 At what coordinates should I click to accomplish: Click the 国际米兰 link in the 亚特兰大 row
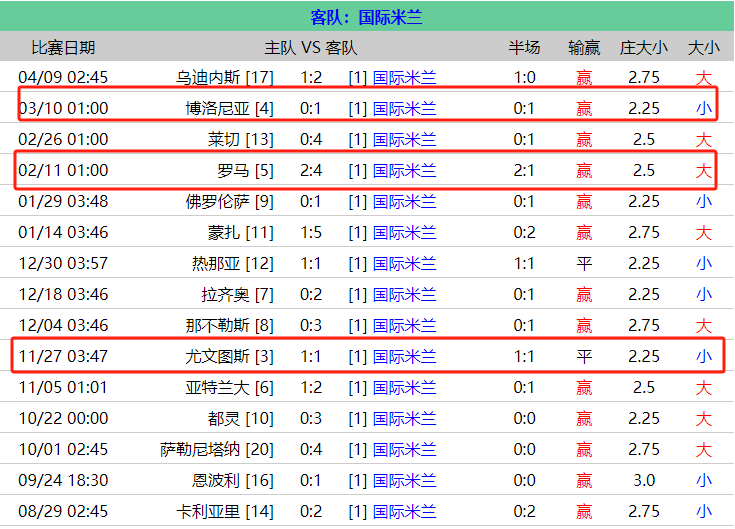tap(404, 387)
